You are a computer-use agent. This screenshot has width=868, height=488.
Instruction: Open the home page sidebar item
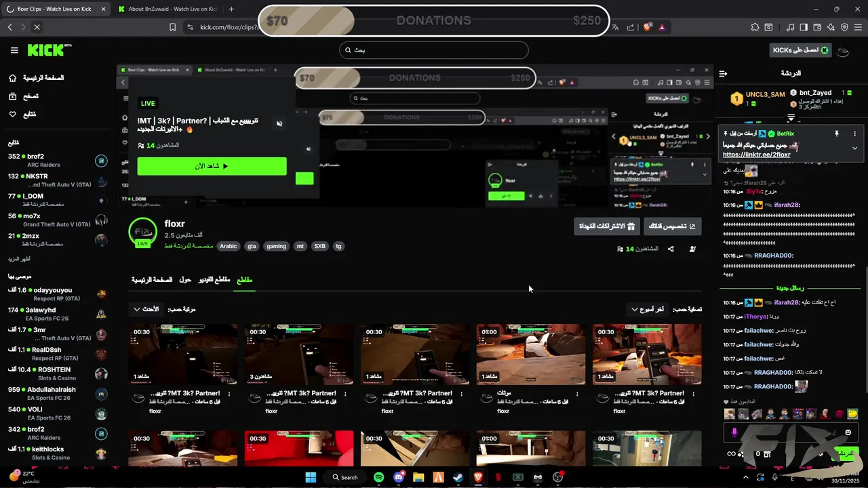37,78
